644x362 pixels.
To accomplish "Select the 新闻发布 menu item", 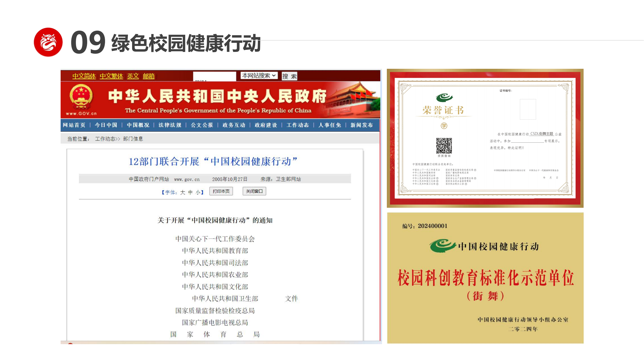I will [x=362, y=125].
